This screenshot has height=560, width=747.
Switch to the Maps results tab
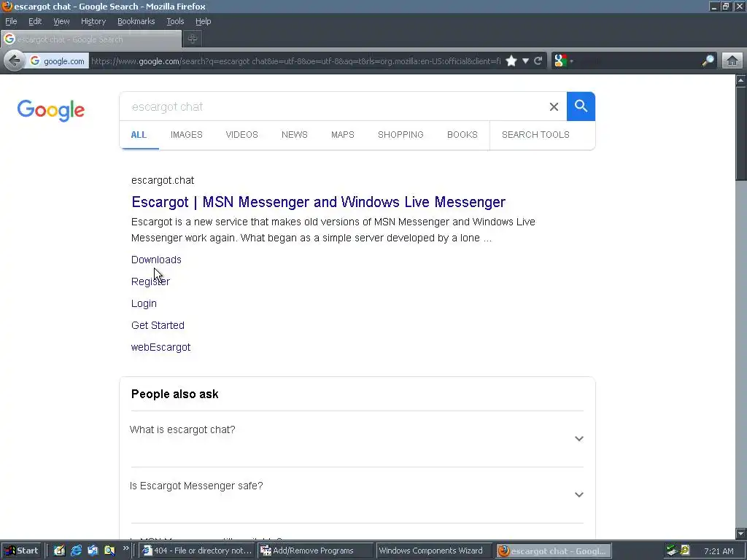click(x=343, y=135)
